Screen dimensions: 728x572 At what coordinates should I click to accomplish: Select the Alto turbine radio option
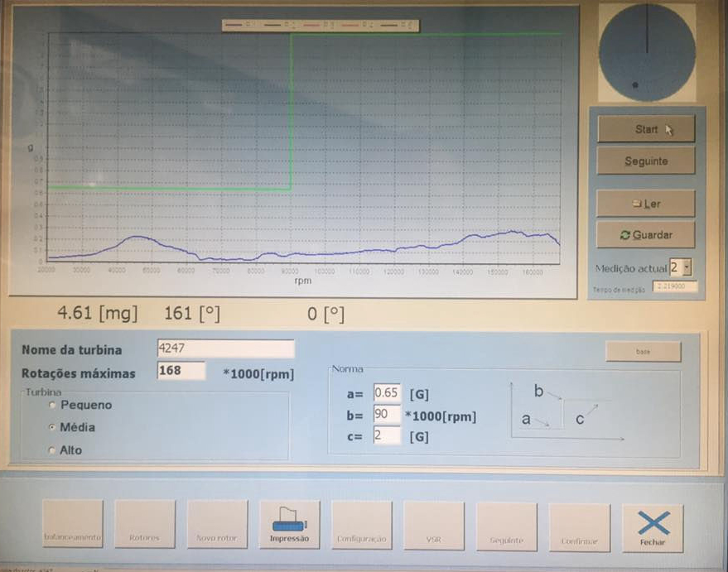pyautogui.click(x=54, y=450)
